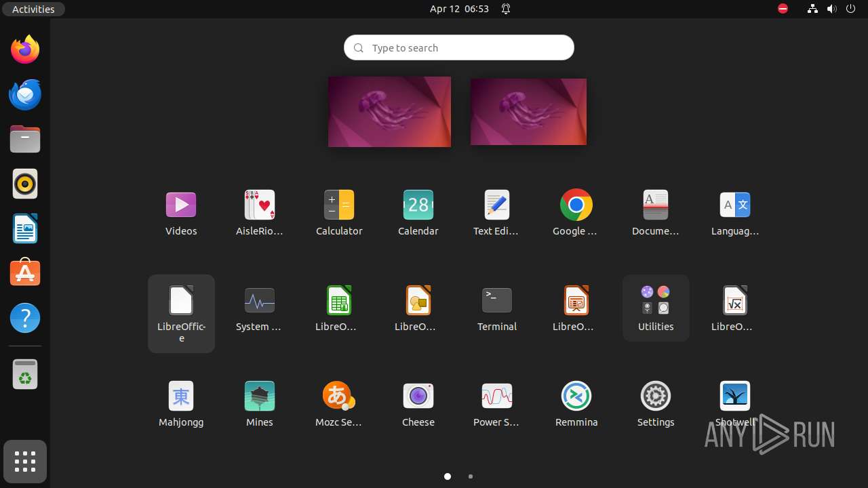Open the Settings app
This screenshot has width=868, height=488.
point(656,404)
